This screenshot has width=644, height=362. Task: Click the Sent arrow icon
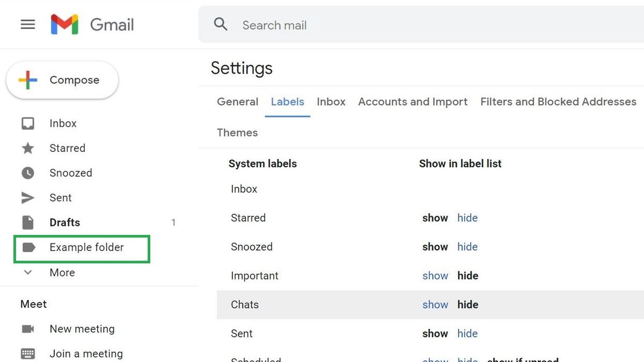coord(28,197)
